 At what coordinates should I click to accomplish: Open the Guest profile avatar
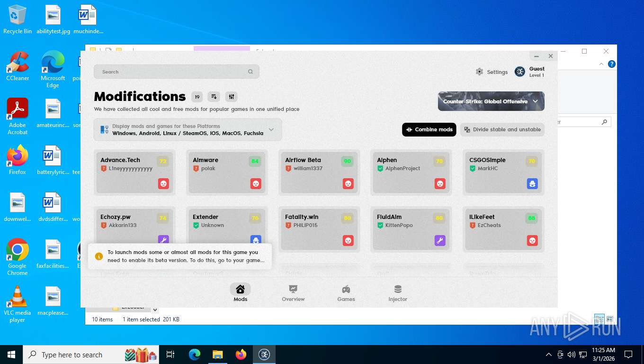point(520,72)
